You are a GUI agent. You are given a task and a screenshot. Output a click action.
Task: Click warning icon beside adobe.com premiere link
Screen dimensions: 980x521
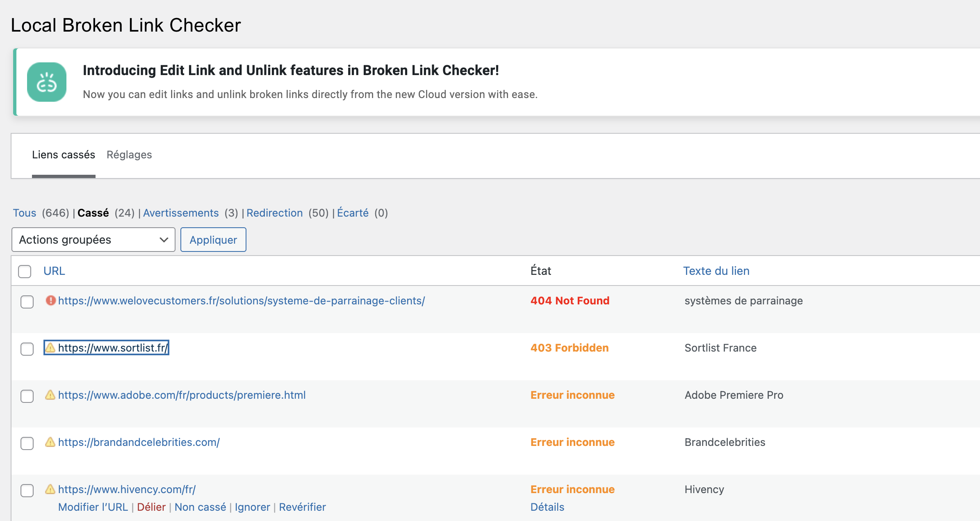pos(50,395)
